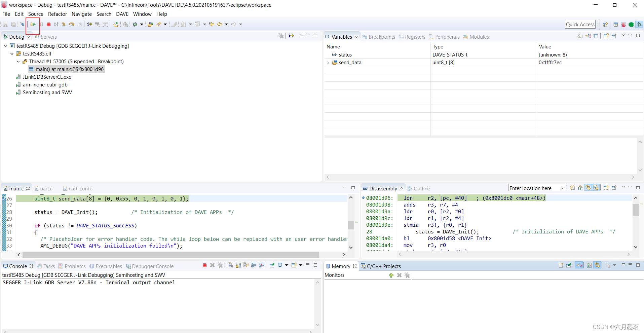Image resolution: width=644 pixels, height=333 pixels.
Task: Switch to the Modules tab
Action: coord(476,37)
